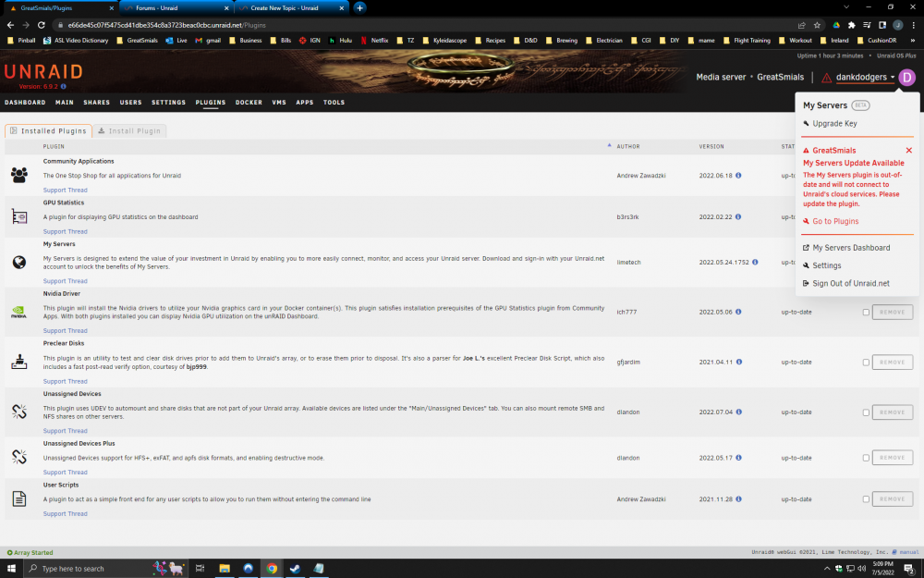924x578 pixels.
Task: Open Chrome extensions puzzle icon
Action: click(852, 25)
